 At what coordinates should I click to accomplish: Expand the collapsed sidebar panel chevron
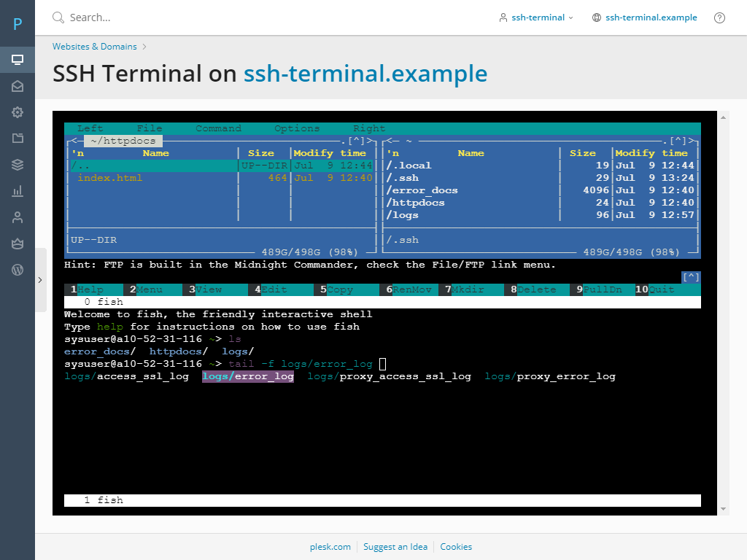pyautogui.click(x=40, y=279)
